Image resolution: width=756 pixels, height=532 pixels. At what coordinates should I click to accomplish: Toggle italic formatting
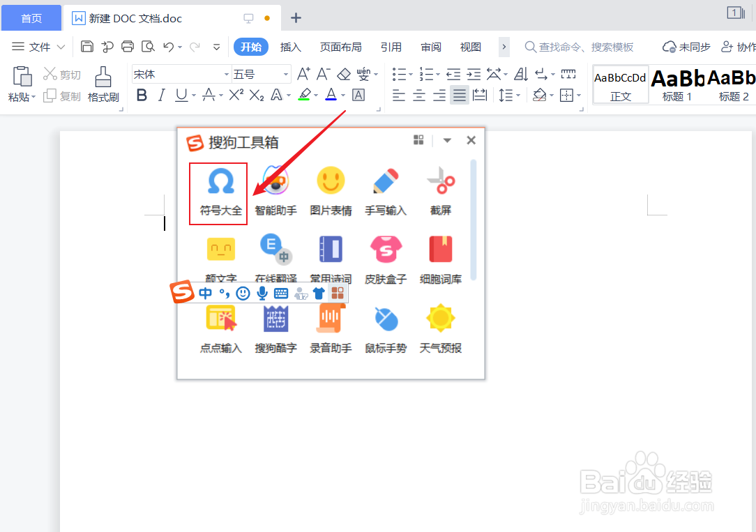(162, 95)
